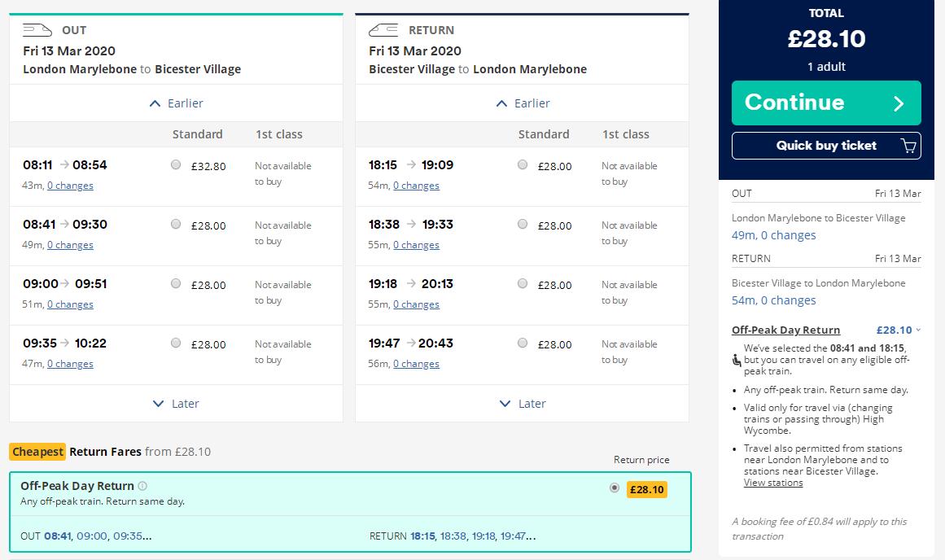The height and width of the screenshot is (560, 945).
Task: Open 0 changes details for 09:35 train
Action: [71, 364]
